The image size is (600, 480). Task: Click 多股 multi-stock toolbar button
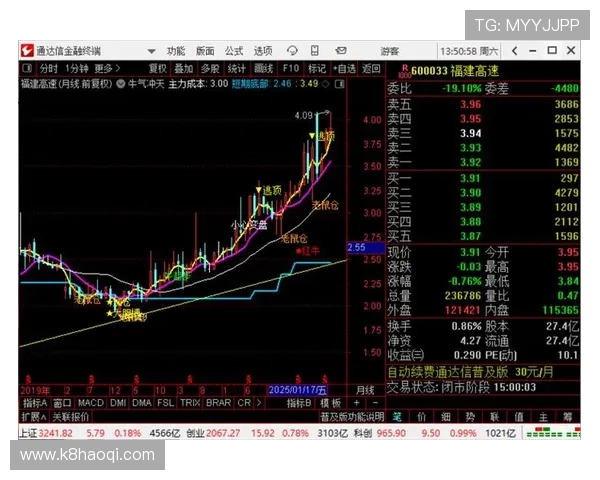tap(210, 69)
